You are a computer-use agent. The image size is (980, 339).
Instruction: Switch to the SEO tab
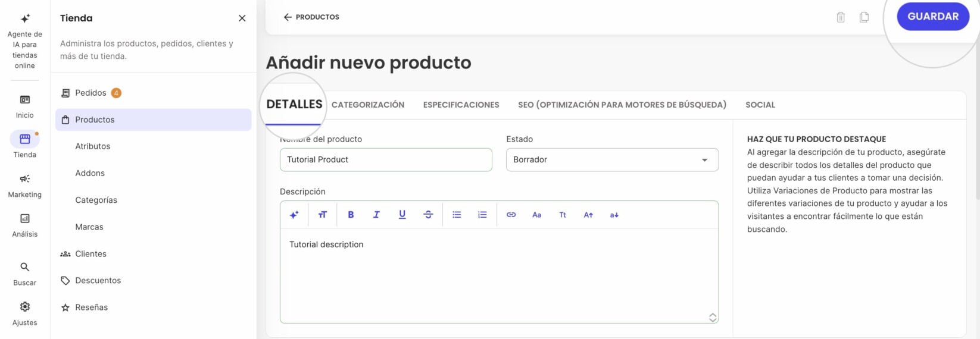pos(622,105)
